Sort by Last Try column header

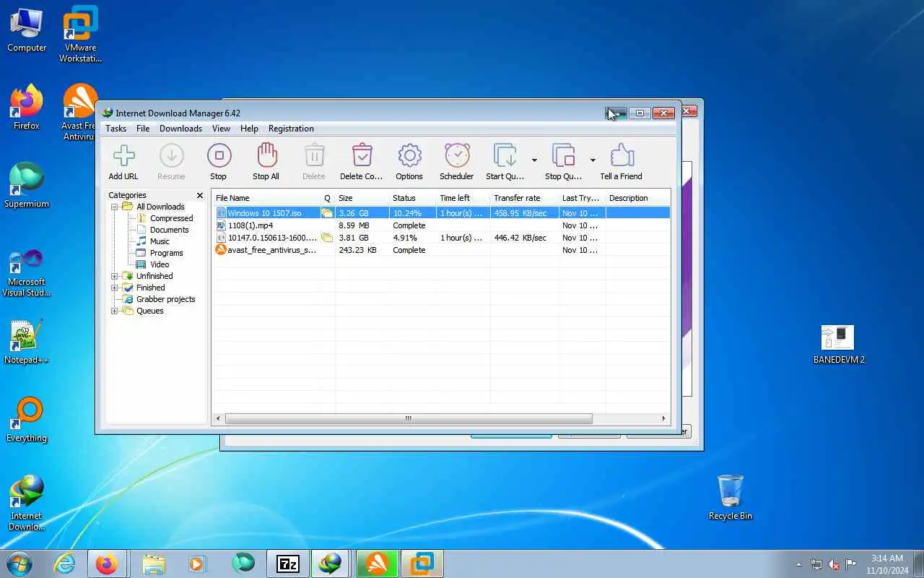pos(582,198)
